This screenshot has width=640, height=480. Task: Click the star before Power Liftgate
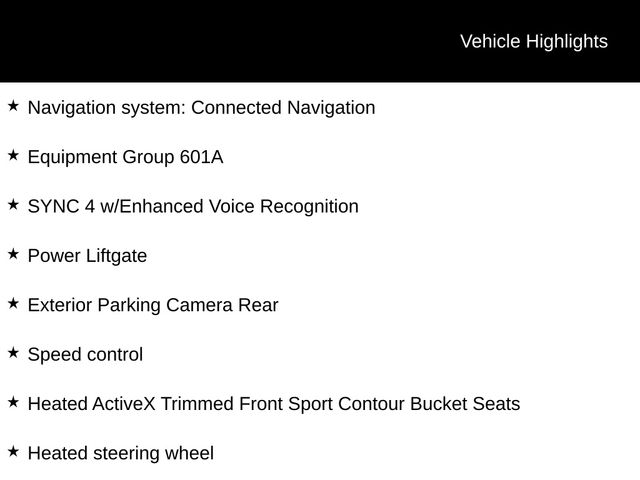click(13, 254)
